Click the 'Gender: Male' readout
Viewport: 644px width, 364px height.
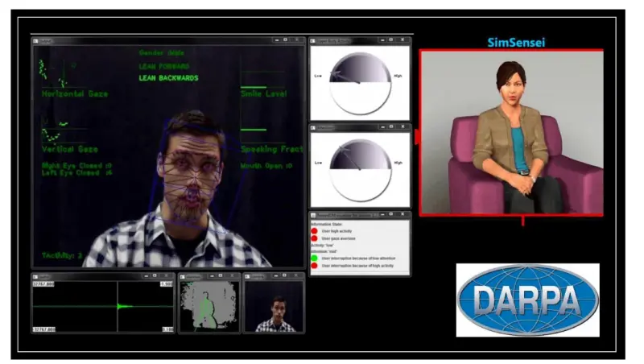[x=162, y=52]
